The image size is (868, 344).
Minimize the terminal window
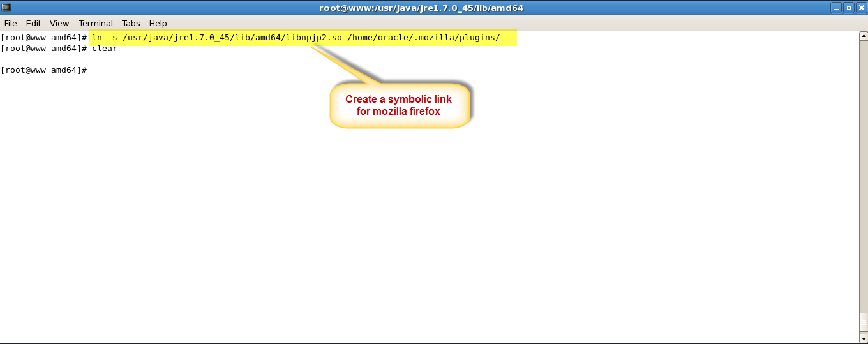836,8
